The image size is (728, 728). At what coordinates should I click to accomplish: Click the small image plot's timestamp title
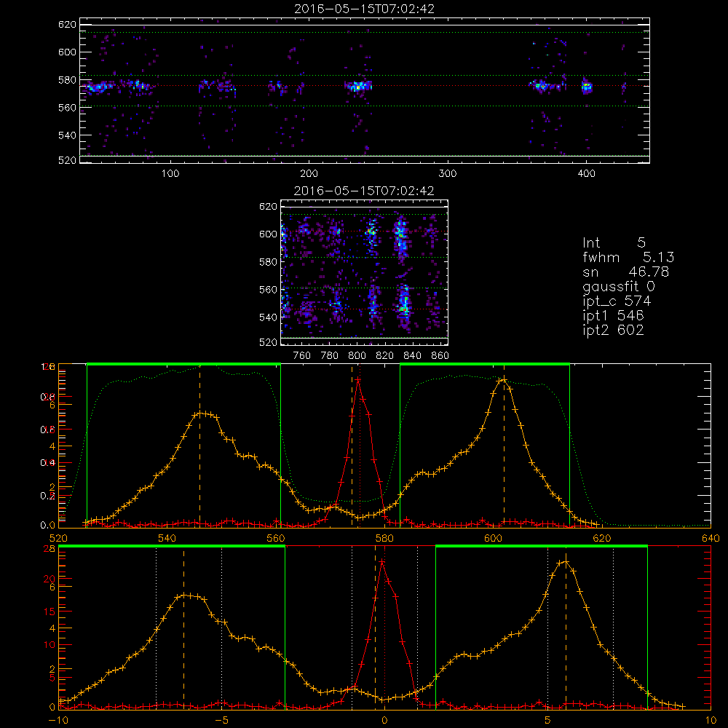click(364, 191)
